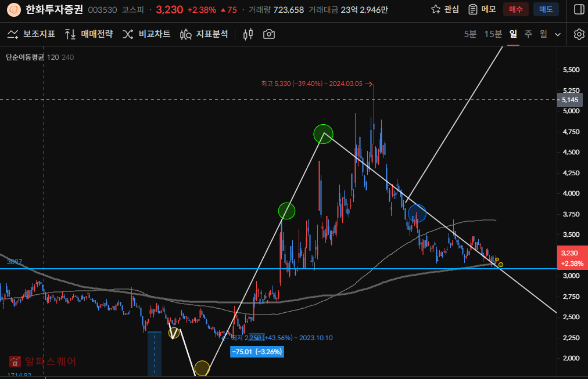This screenshot has height=379, width=588.
Task: Select weekly (주) timeframe tab
Action: [x=528, y=34]
